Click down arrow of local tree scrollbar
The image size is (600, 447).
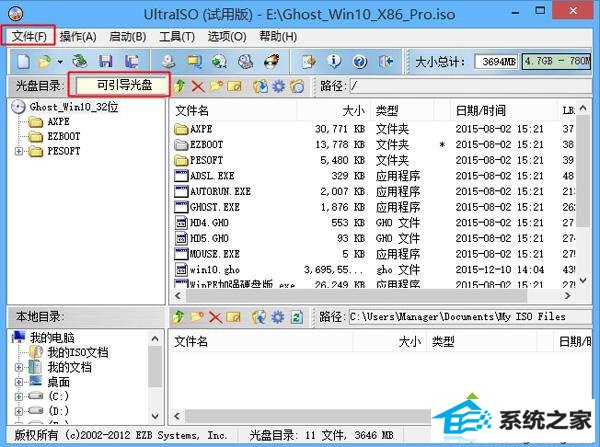[155, 416]
